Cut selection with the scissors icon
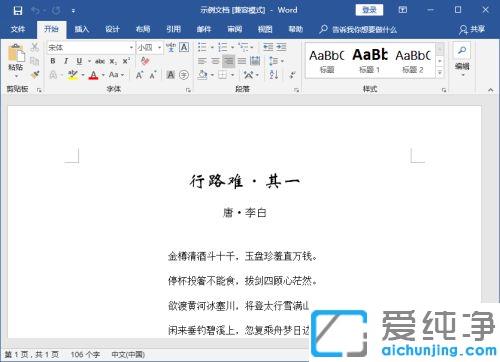The image size is (500, 362). coord(35,47)
